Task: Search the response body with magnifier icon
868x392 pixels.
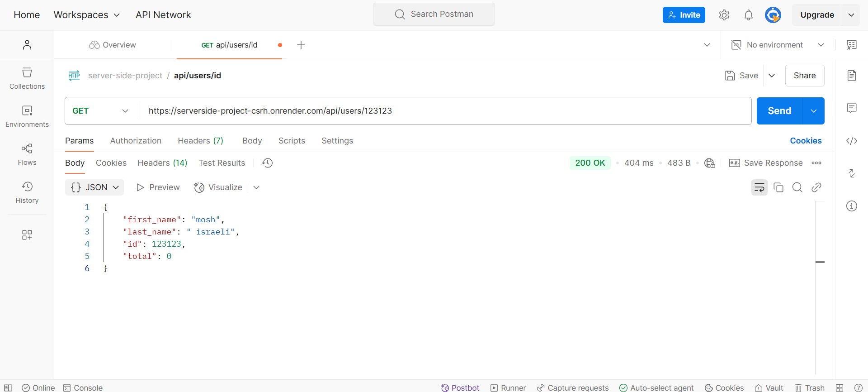Action: tap(797, 187)
